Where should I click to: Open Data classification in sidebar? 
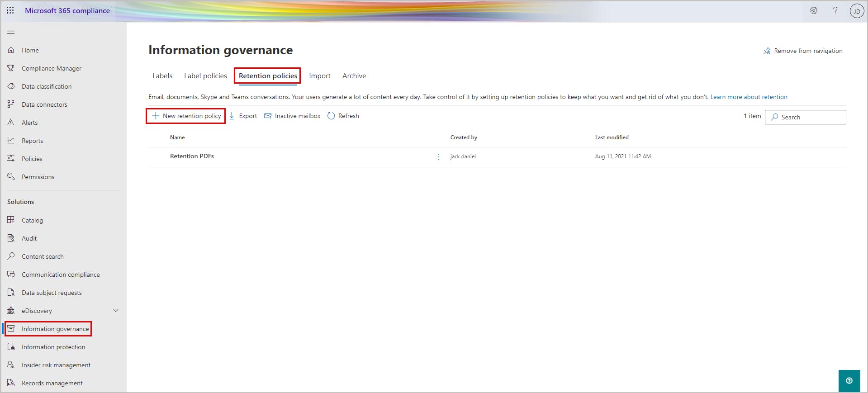pos(47,86)
